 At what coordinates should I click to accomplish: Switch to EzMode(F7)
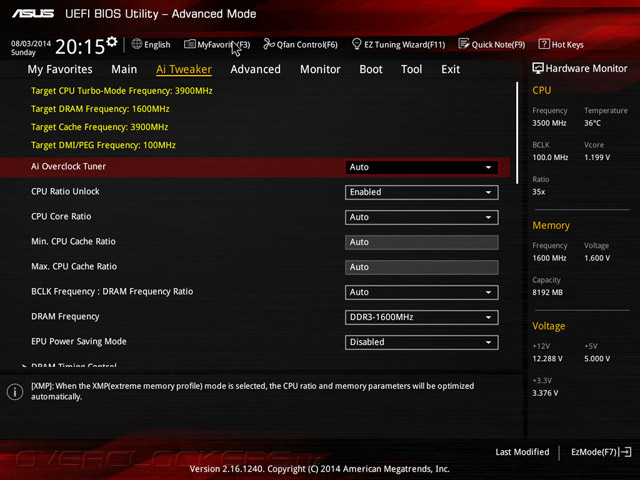click(x=601, y=452)
